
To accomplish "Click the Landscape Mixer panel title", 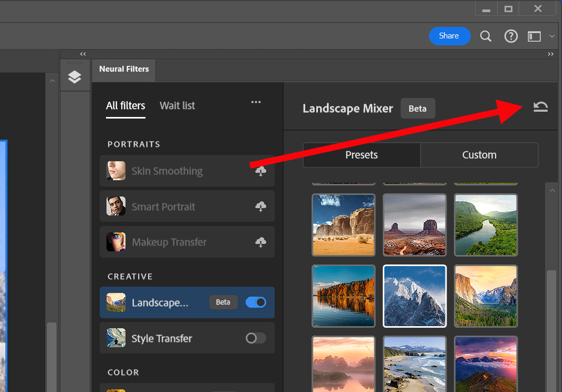I will point(347,109).
